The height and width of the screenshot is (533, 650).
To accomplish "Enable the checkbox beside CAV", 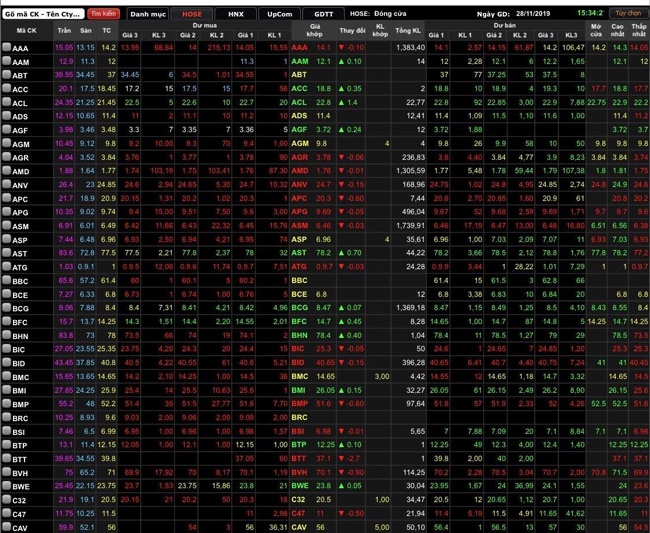I will (x=6, y=527).
